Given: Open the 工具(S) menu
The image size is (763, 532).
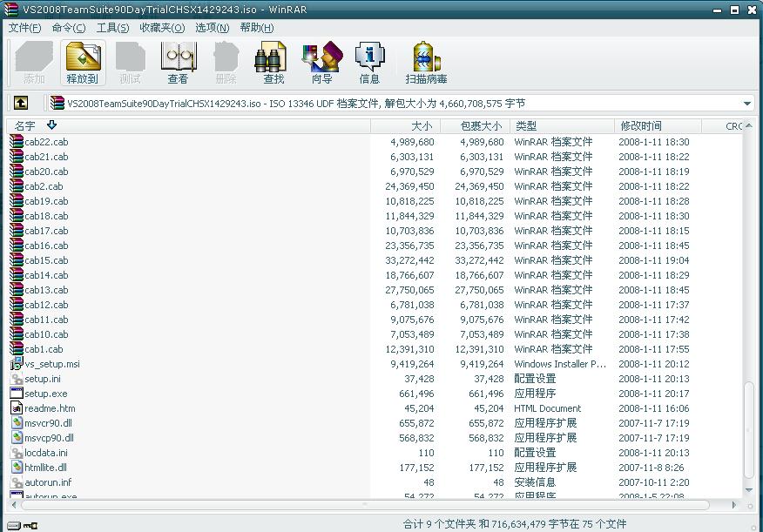Looking at the screenshot, I should coord(113,28).
